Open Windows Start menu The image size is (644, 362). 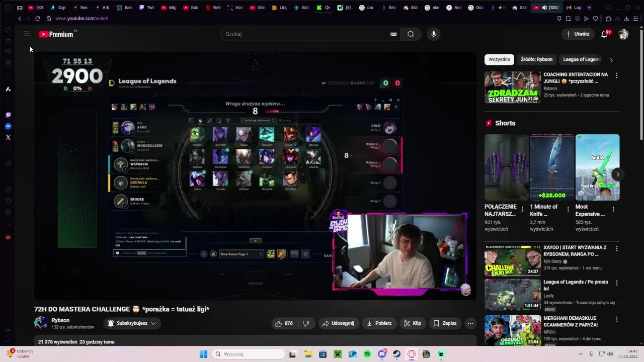coord(203,354)
